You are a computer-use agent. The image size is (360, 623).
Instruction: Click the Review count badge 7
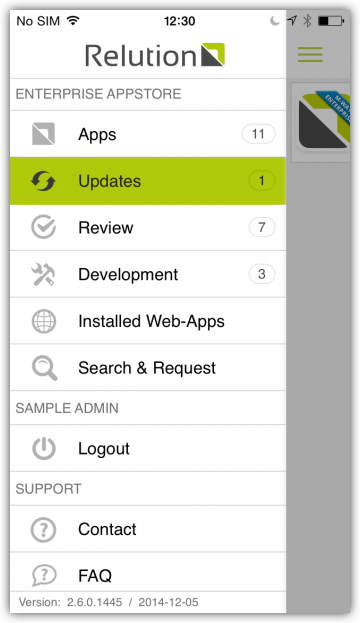tap(261, 227)
